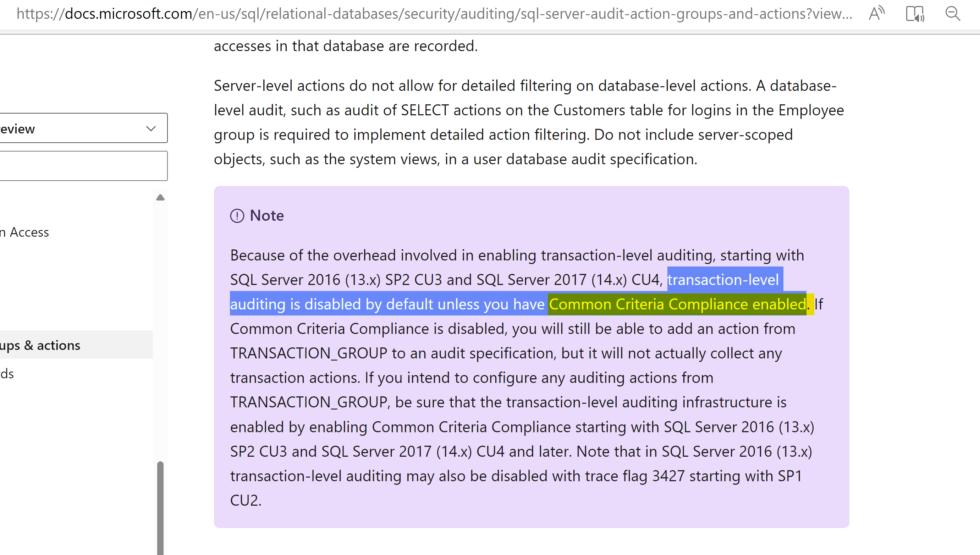
Task: Open the sidebar item ending 'n Access'
Action: click(25, 232)
